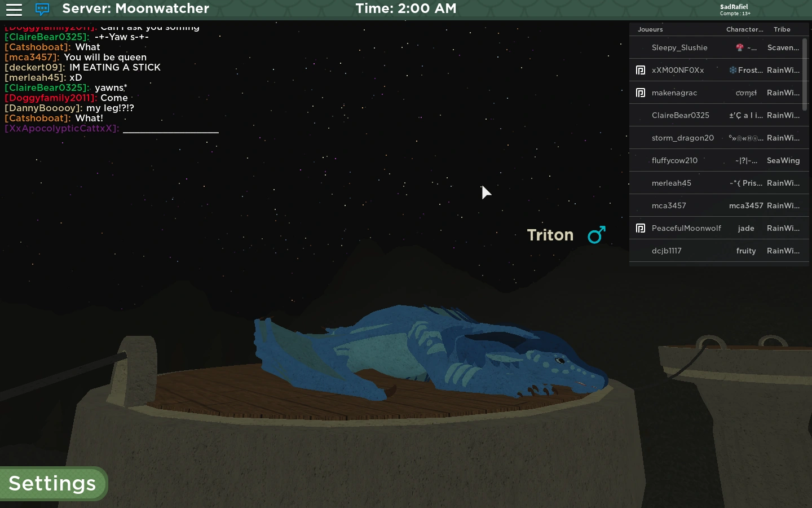Select player storm_dragon20 in the list
This screenshot has width=812, height=508.
682,138
